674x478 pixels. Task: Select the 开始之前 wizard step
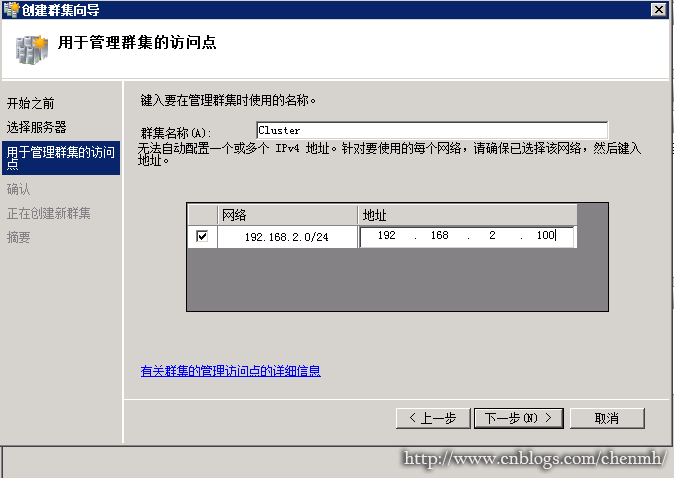(x=31, y=103)
